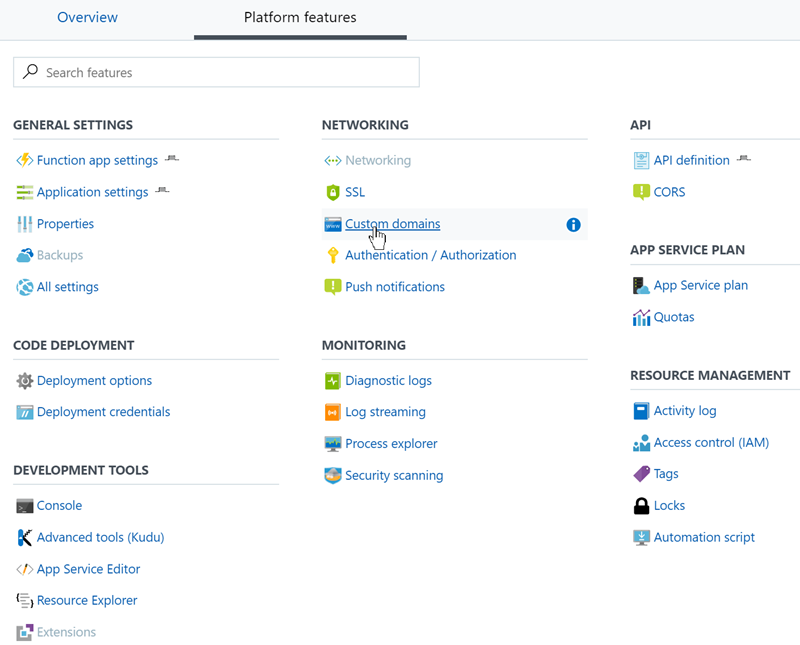Click the Push notifications icon
The image size is (800, 645).
[x=332, y=287]
